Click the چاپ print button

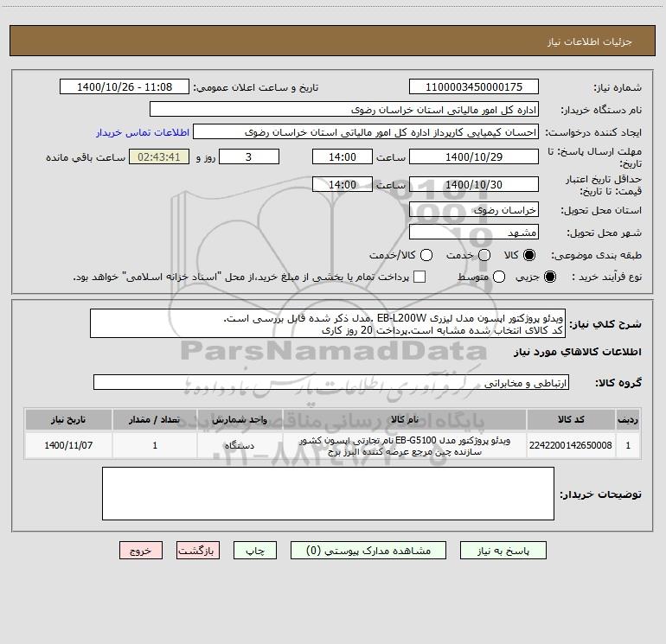[255, 550]
